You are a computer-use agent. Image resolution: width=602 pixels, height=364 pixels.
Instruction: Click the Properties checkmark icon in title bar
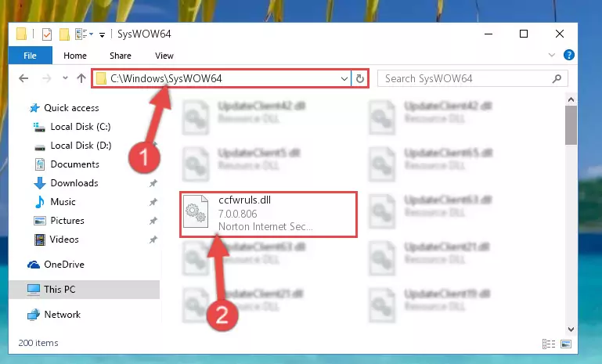(47, 34)
